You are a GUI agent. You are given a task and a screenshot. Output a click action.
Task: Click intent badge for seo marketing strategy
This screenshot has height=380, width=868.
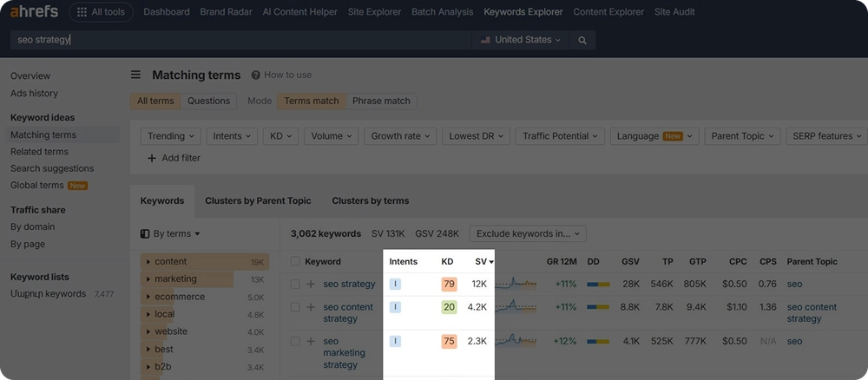click(395, 341)
